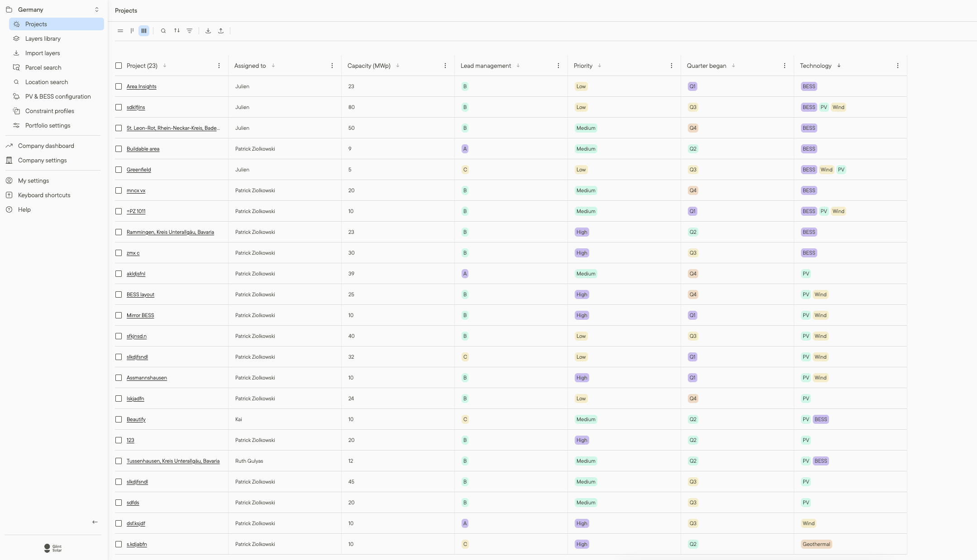
Task: Open the filter icon in toolbar
Action: pyautogui.click(x=190, y=31)
